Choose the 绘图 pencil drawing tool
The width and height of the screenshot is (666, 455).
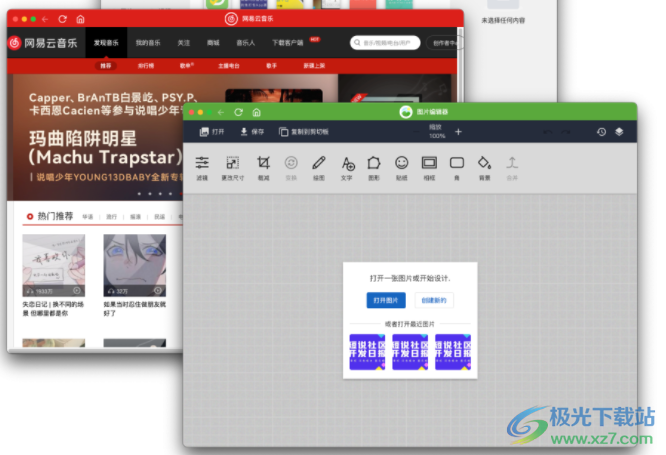click(x=318, y=166)
